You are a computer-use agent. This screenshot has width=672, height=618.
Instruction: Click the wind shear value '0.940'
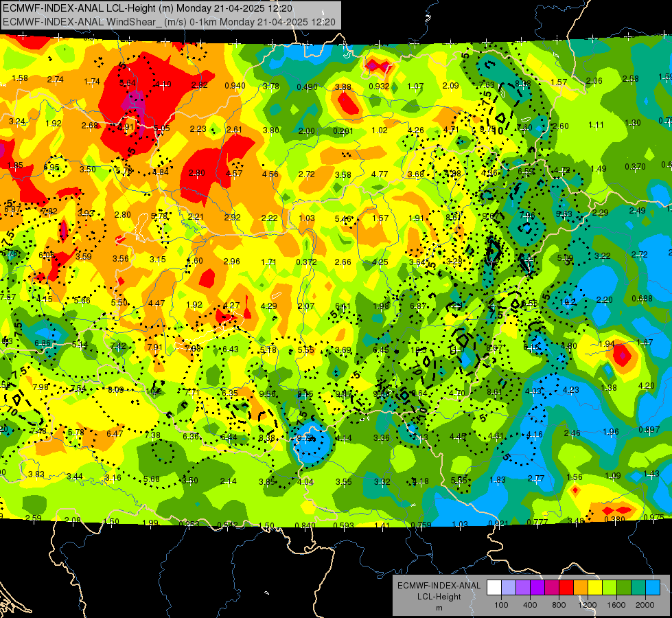[x=235, y=86]
